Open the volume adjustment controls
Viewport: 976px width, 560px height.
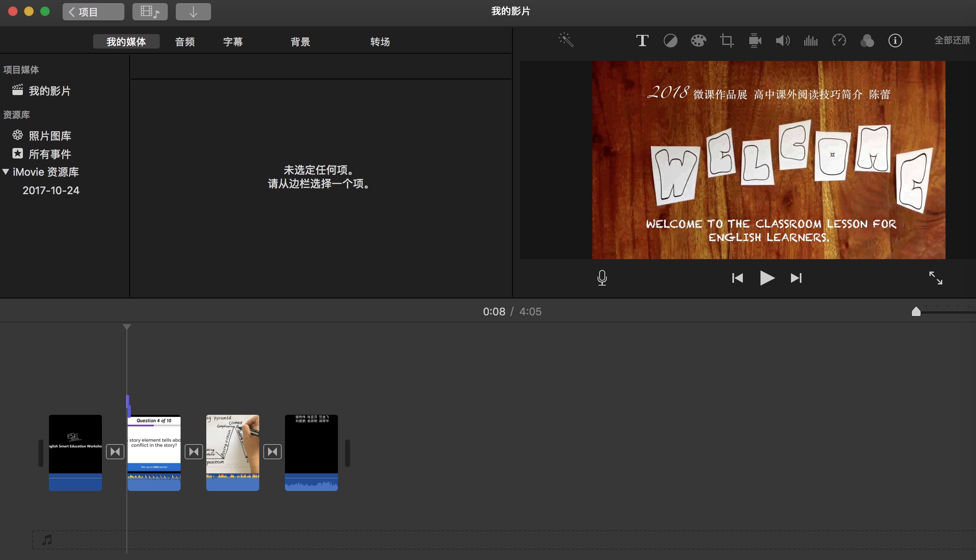(x=783, y=41)
